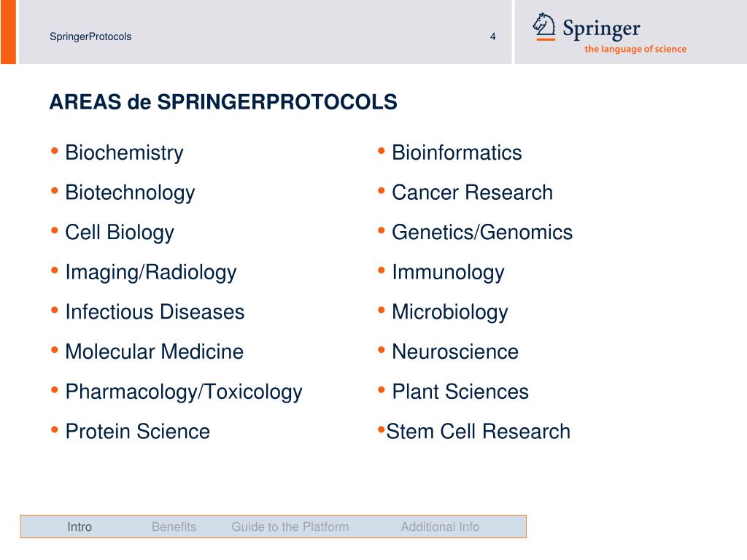The height and width of the screenshot is (560, 747).
Task: Click the Neuroscience list item
Action: click(x=455, y=352)
